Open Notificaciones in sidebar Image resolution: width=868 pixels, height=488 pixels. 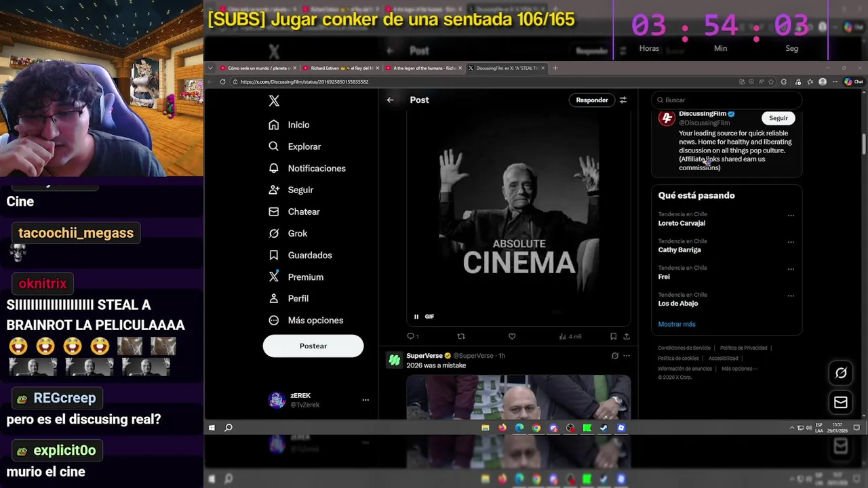[x=307, y=168]
